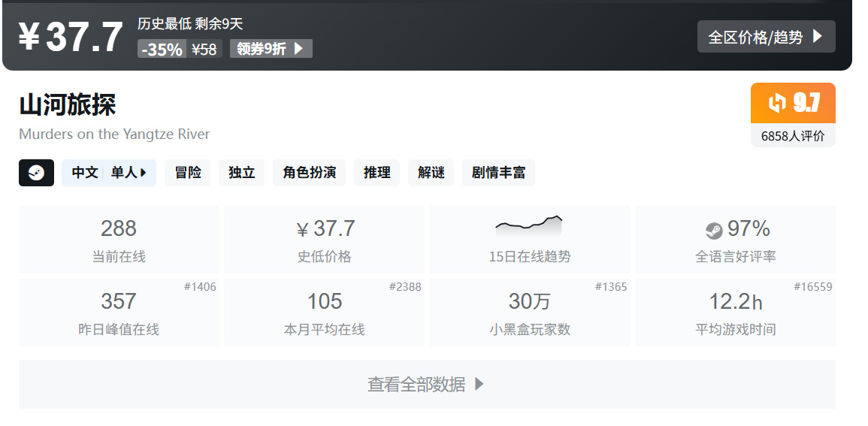
Task: Open 查看全部数据 to view all data
Action: point(428,385)
